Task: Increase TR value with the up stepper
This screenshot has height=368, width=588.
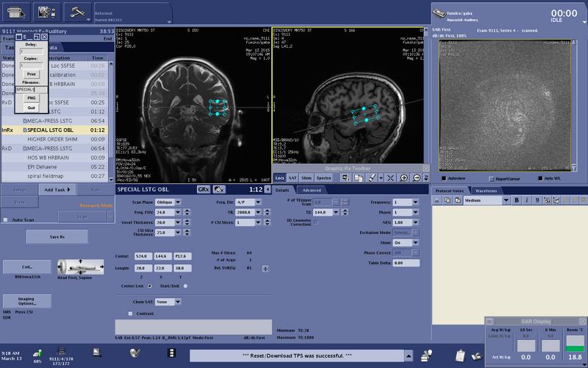Action: click(x=267, y=210)
